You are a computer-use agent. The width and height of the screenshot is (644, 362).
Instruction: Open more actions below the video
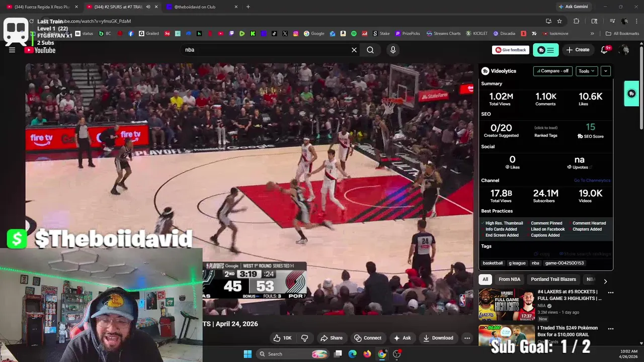point(467,338)
